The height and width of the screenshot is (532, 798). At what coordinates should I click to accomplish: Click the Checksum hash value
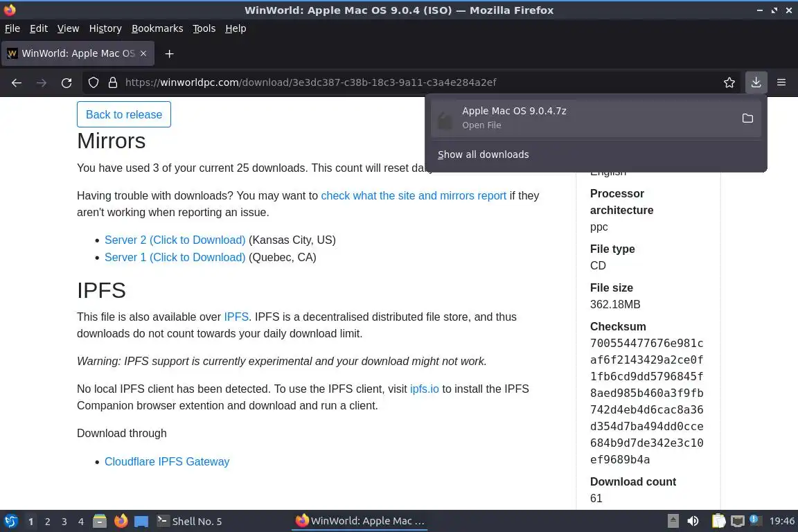tap(646, 402)
